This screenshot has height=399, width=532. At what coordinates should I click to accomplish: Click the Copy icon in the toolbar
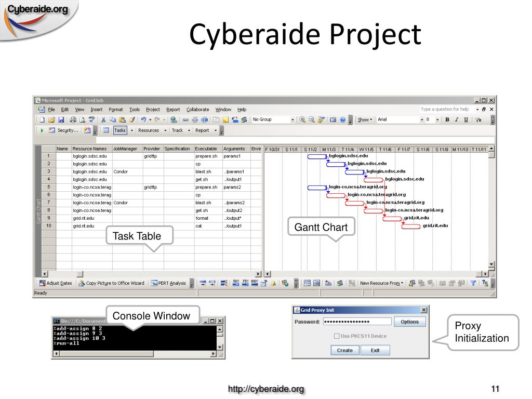click(113, 120)
